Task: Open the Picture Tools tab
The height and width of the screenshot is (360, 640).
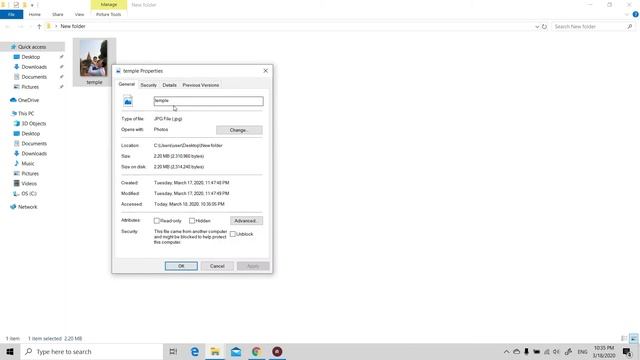Action: [x=109, y=14]
